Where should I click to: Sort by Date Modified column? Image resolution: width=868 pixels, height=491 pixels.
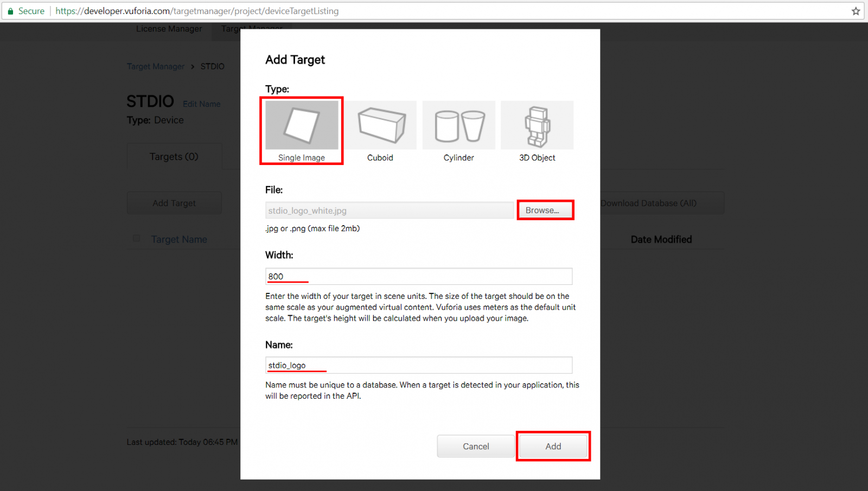coord(661,239)
